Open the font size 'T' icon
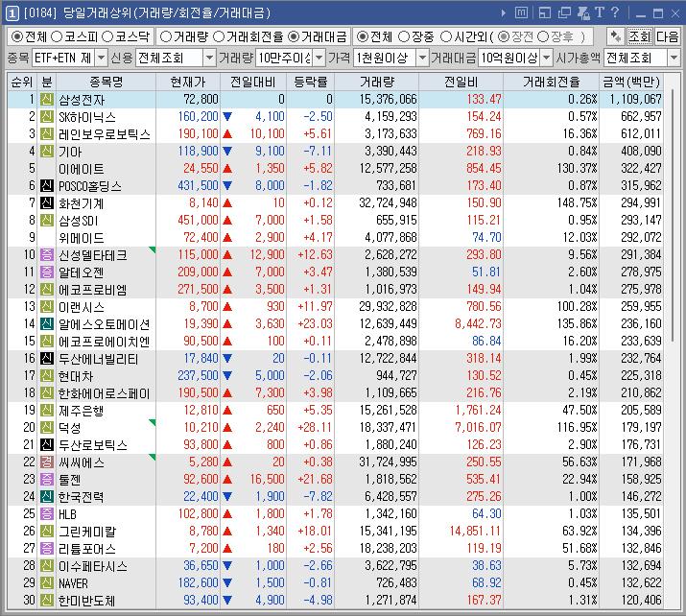Screen dimensions: 686x616 [x=600, y=12]
